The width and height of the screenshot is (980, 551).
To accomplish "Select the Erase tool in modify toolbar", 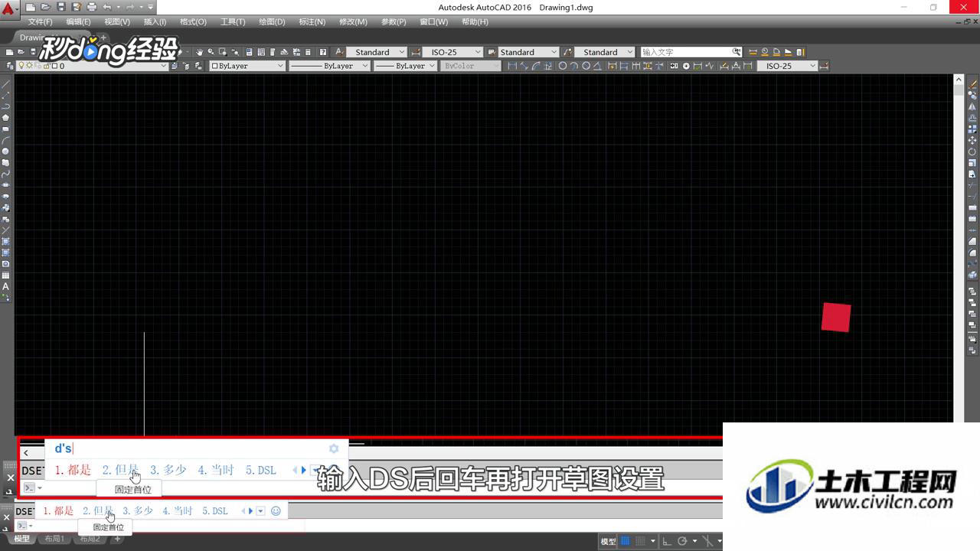I will pyautogui.click(x=973, y=84).
